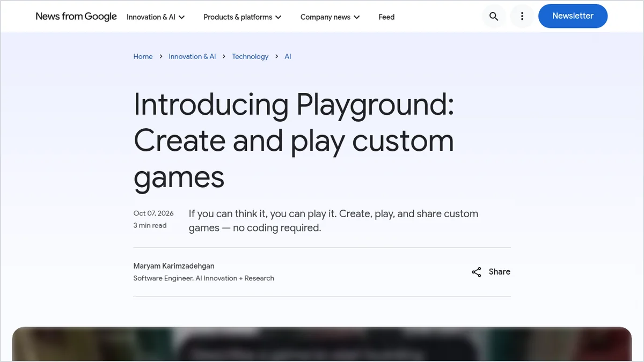Open the search magnifier icon
Image resolution: width=644 pixels, height=362 pixels.
[494, 17]
